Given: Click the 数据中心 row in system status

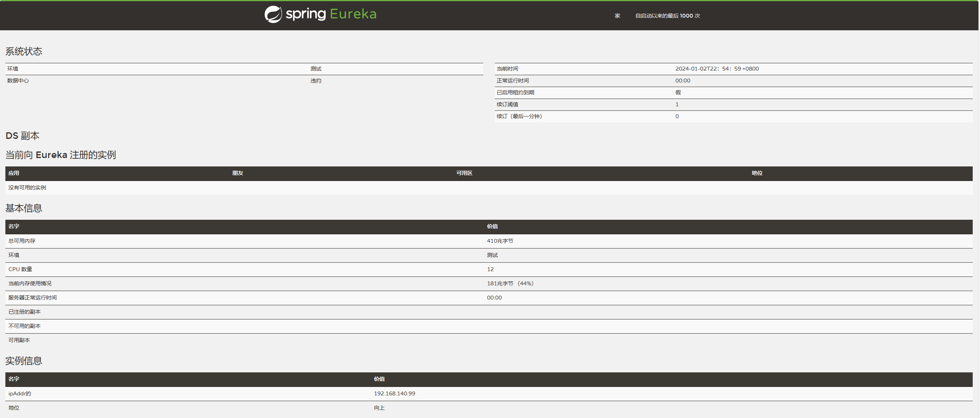Looking at the screenshot, I should click(18, 81).
